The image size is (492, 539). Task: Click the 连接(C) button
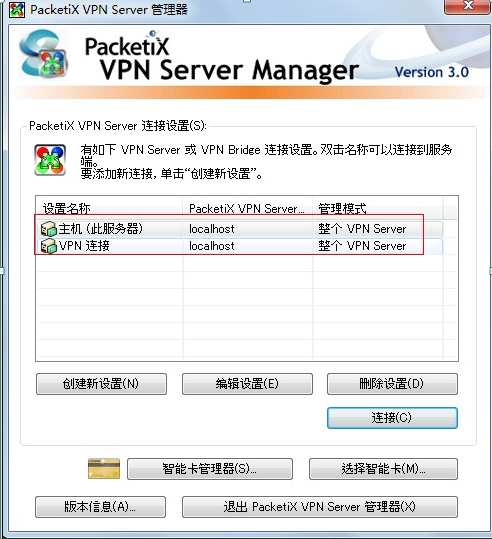392,418
